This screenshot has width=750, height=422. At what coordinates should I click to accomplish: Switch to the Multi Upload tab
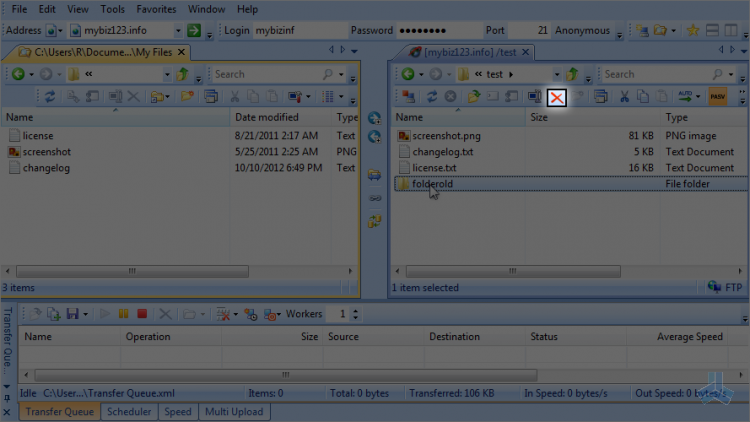coord(234,411)
